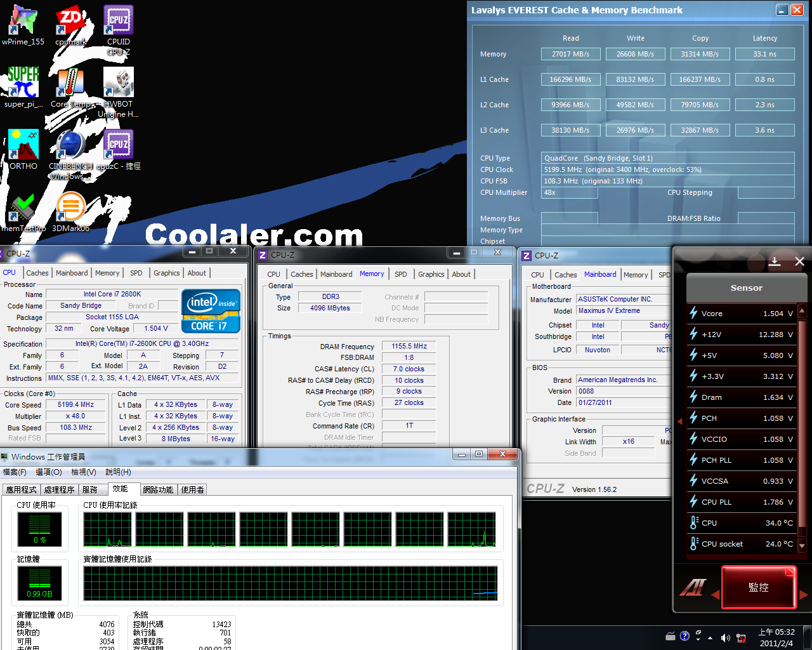Click the Memory Read 27017 MB/s field in EVEREST

coord(571,54)
